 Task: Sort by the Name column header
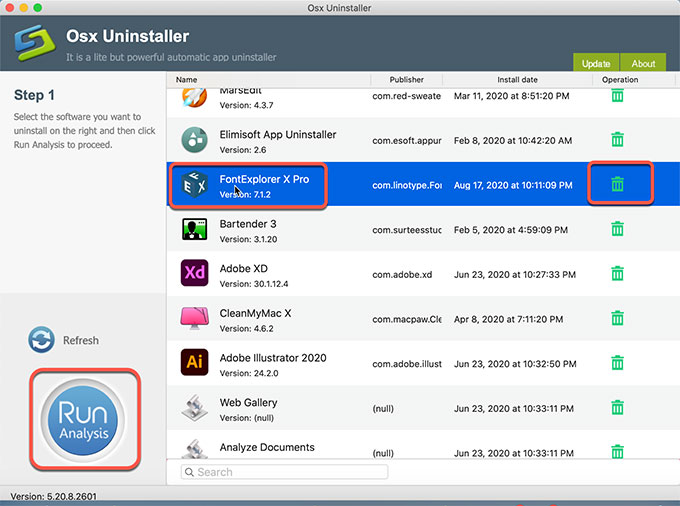pos(186,79)
